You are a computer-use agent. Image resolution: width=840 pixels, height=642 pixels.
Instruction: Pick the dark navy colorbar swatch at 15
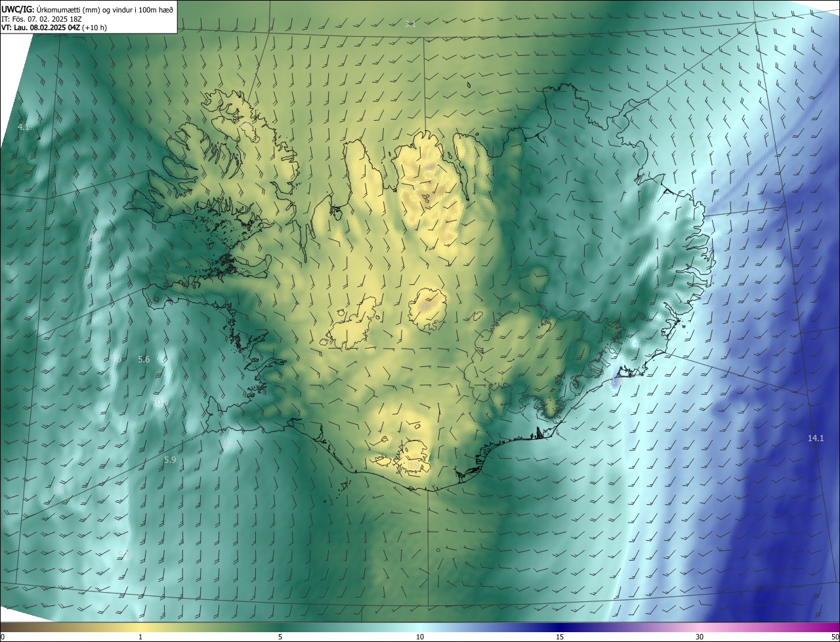coord(560,627)
